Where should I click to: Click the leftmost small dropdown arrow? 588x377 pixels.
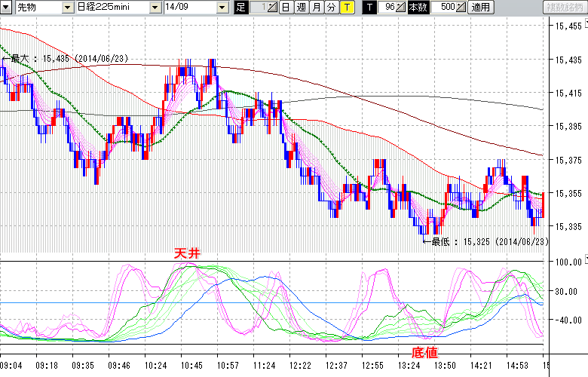click(7, 8)
